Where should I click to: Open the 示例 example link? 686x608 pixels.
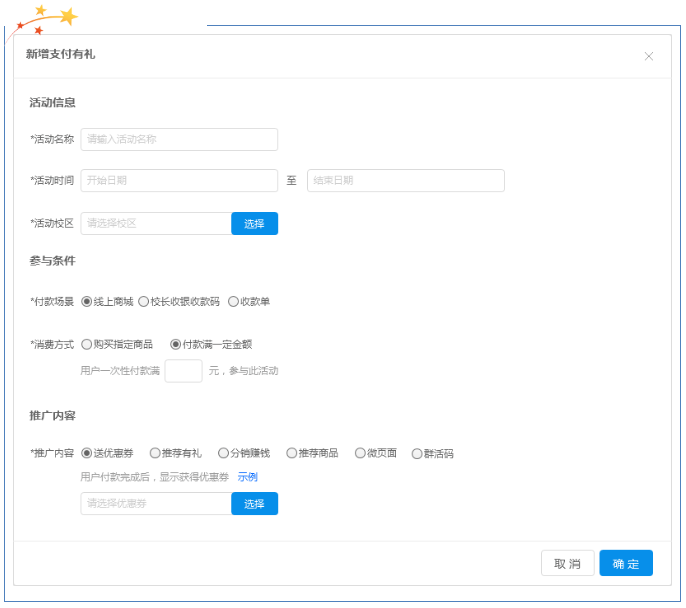247,477
